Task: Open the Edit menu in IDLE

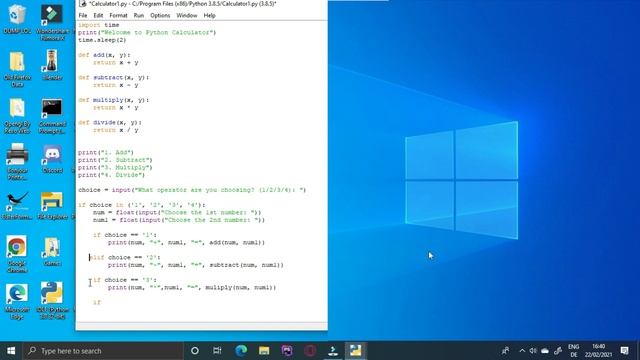Action: (x=98, y=15)
